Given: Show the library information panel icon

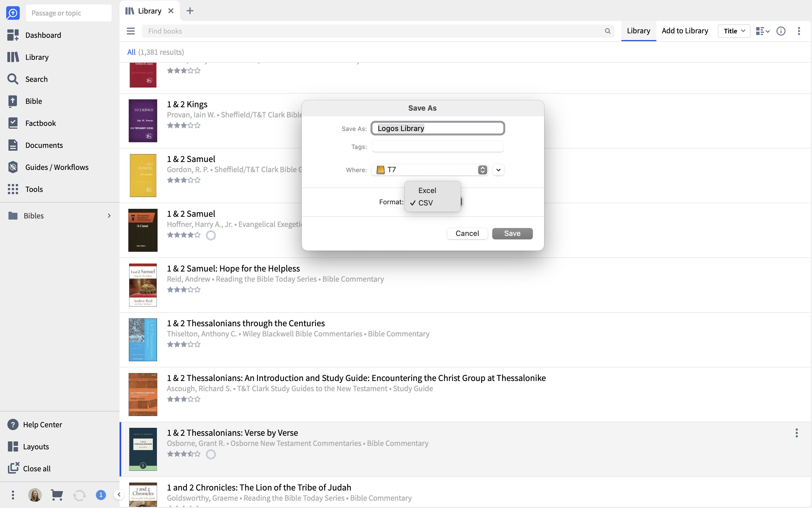Looking at the screenshot, I should [x=781, y=31].
